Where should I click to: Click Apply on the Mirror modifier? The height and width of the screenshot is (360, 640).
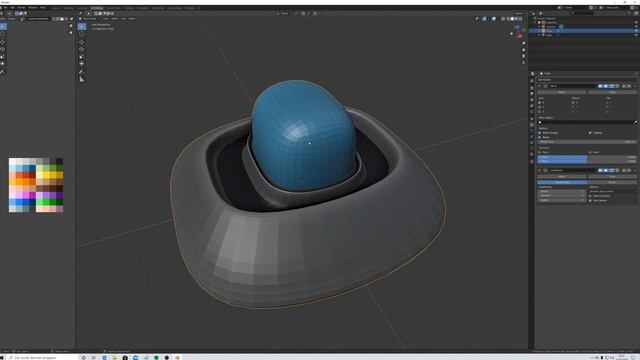click(562, 92)
